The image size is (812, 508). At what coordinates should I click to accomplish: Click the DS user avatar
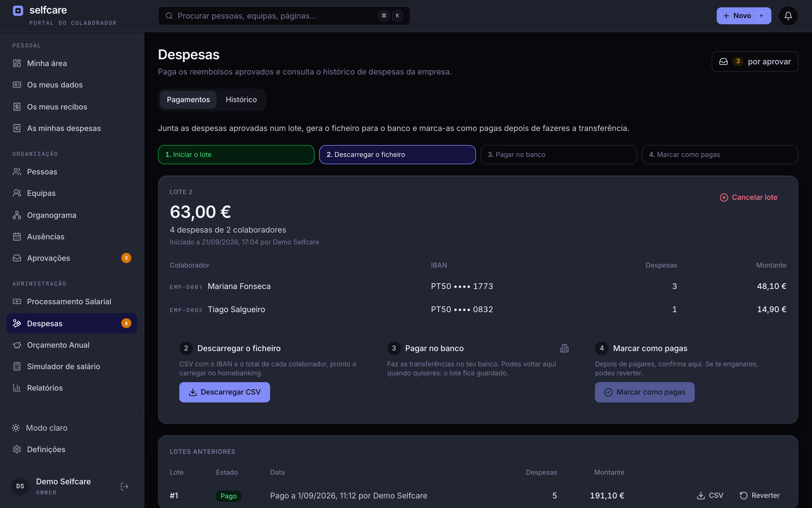pos(20,486)
